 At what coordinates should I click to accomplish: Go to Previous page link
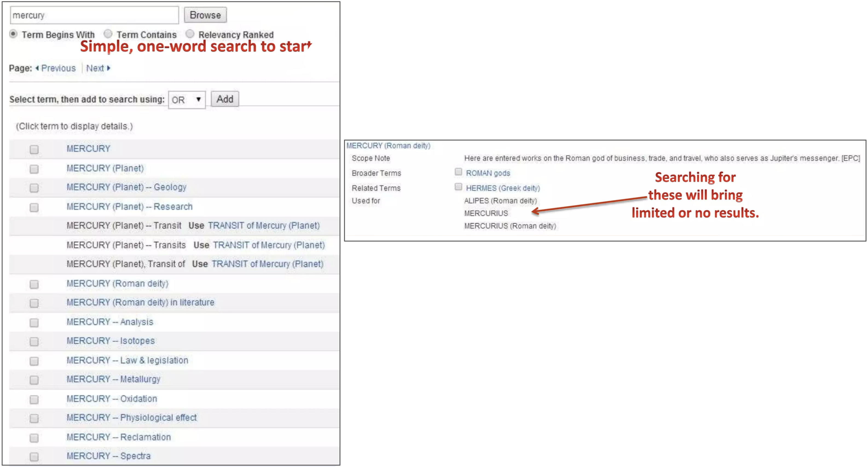pyautogui.click(x=58, y=68)
